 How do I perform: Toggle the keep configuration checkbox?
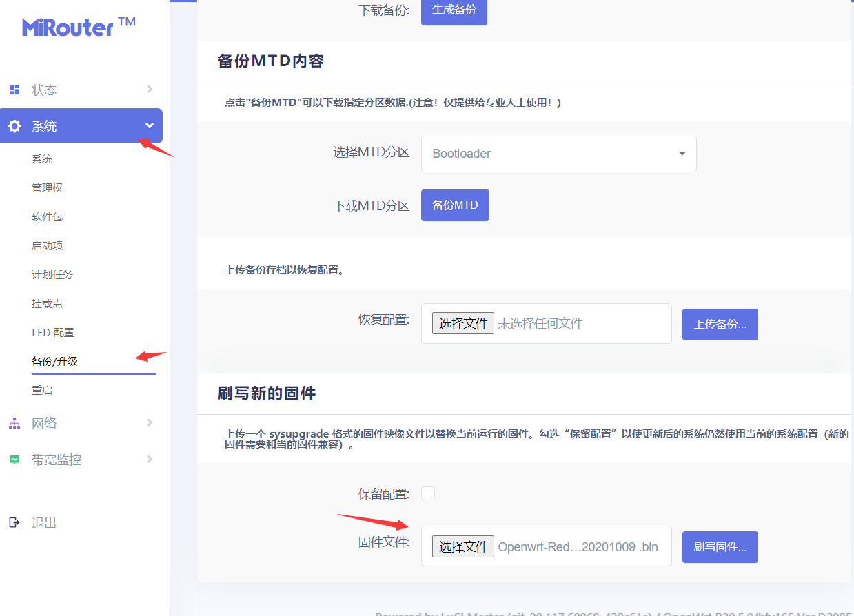tap(428, 493)
